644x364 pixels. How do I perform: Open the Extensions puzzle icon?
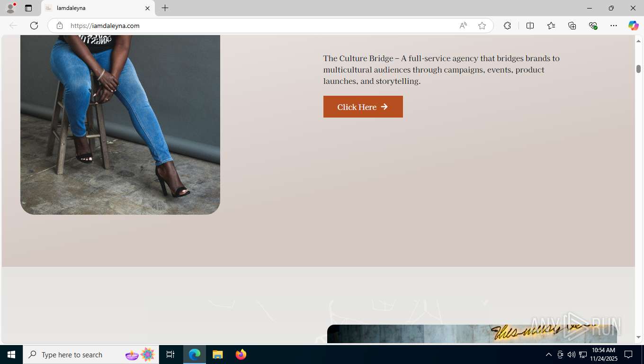(x=507, y=26)
